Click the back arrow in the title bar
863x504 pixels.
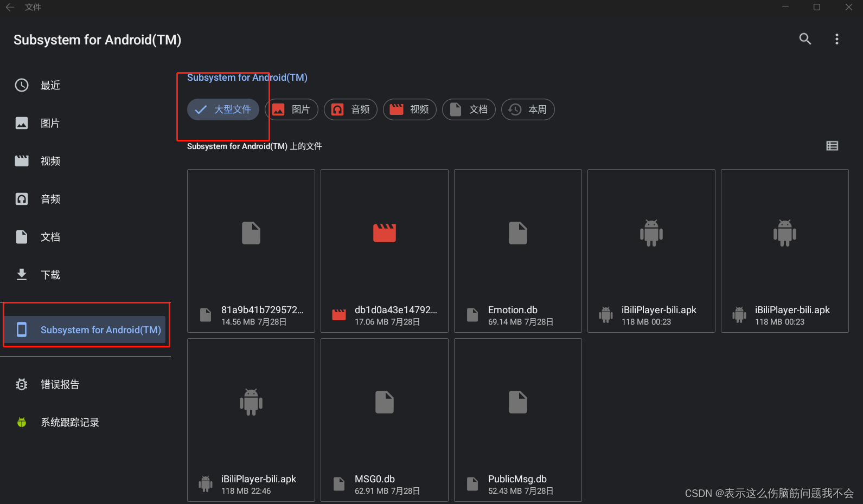coord(10,7)
